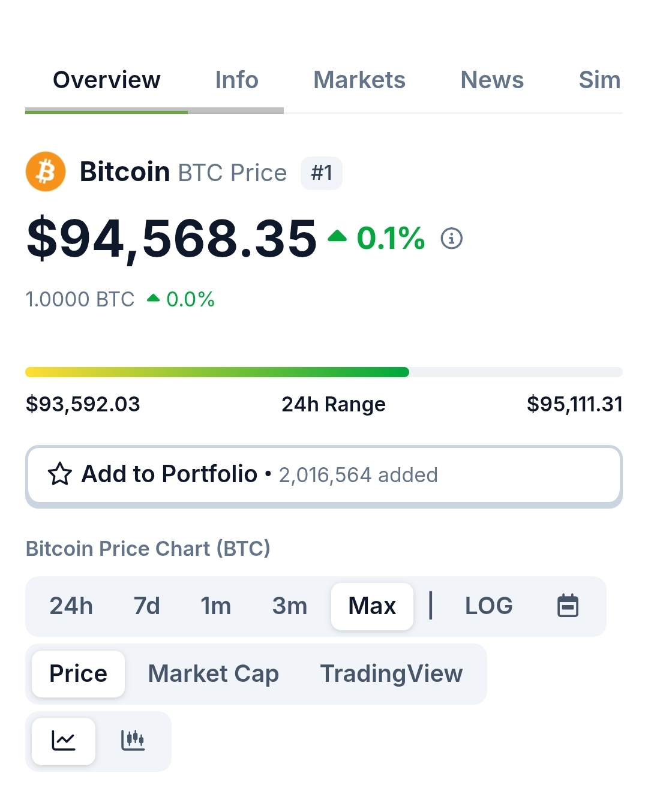
Task: Choose the 3m chart timeframe
Action: coord(290,606)
